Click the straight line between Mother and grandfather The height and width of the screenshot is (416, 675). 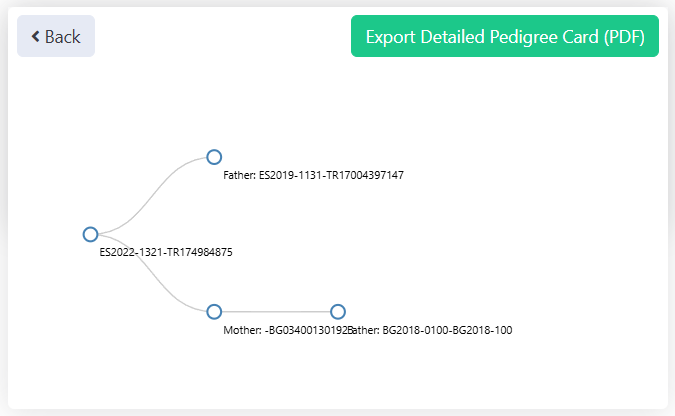[276, 312]
